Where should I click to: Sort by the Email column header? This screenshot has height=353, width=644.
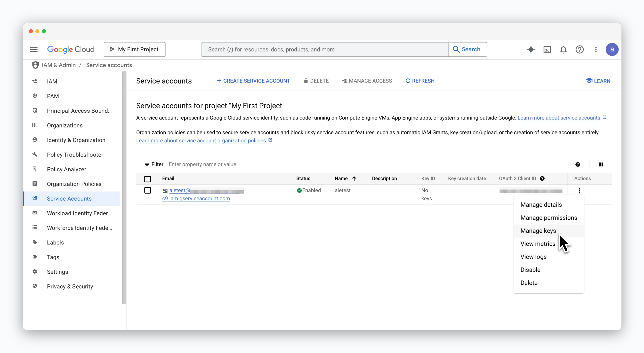point(168,178)
